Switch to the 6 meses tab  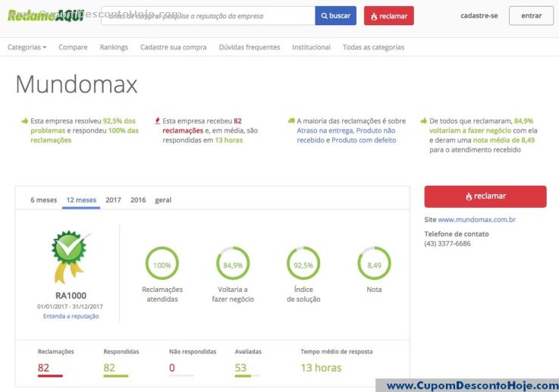coord(43,200)
